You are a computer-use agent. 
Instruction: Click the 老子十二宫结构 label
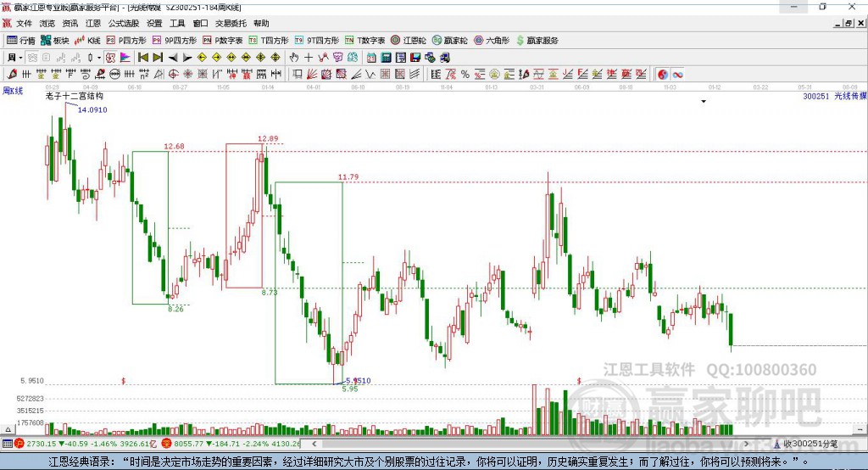tap(75, 97)
